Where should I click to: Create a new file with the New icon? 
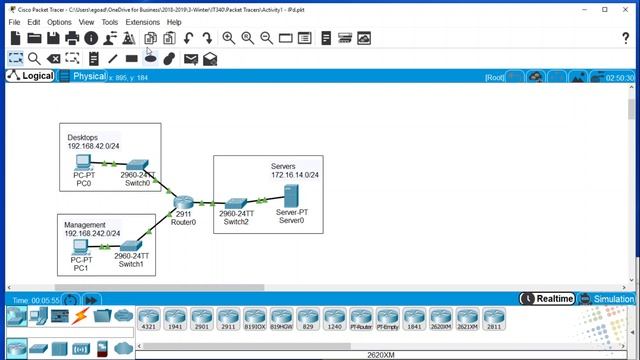(16, 38)
